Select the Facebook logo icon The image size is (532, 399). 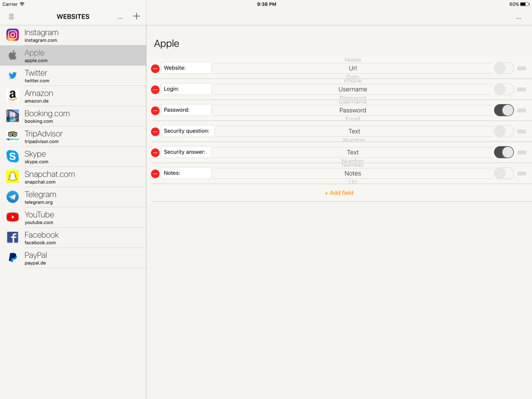point(13,237)
